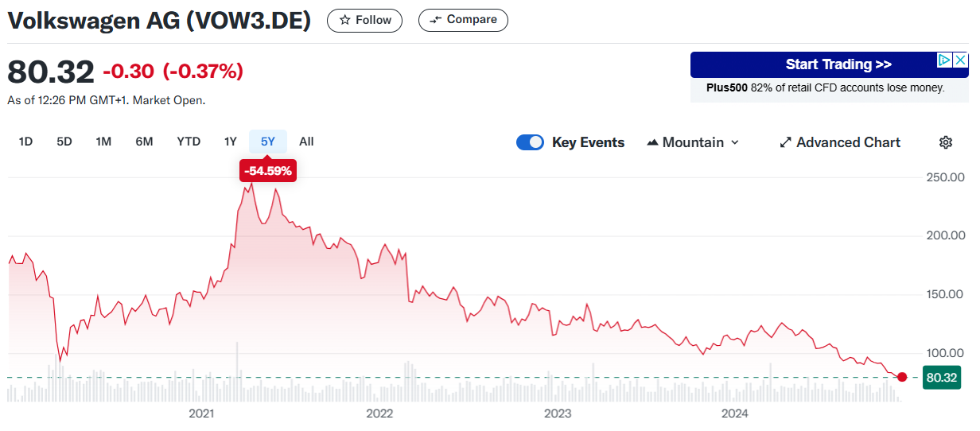Show the All time range
This screenshot has height=431, width=980.
[306, 142]
